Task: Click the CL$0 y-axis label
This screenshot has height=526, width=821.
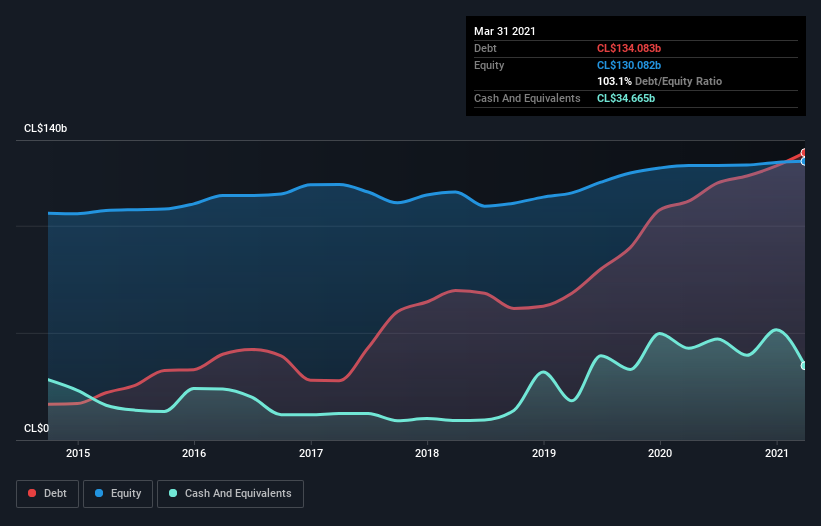Action: (36, 428)
